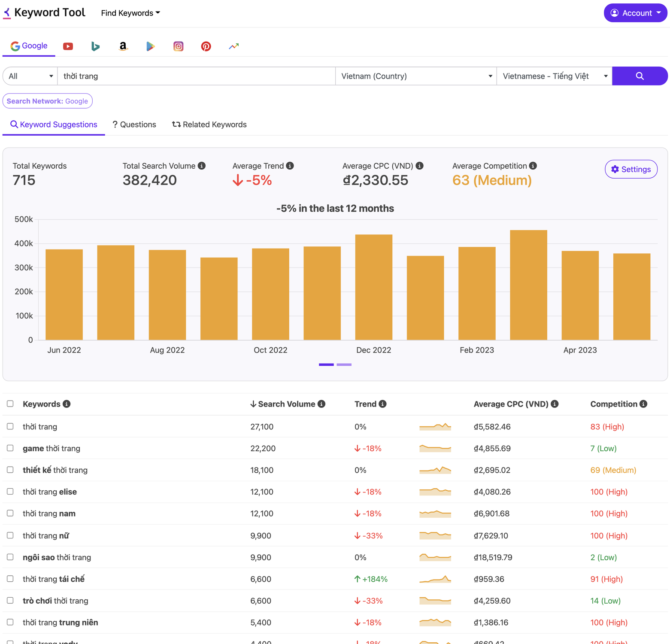Switch to the Amazon platform icon
The height and width of the screenshot is (644, 670).
(x=123, y=46)
